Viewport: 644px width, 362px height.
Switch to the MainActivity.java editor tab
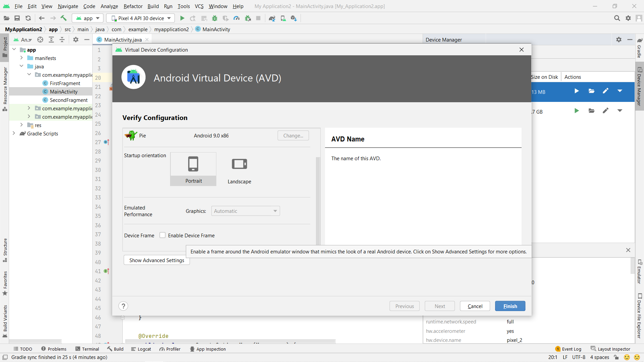(x=122, y=40)
